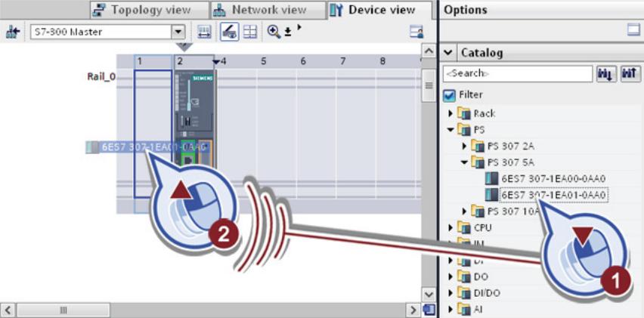Click the slot 5 column header
This screenshot has width=644, height=318.
[x=264, y=61]
